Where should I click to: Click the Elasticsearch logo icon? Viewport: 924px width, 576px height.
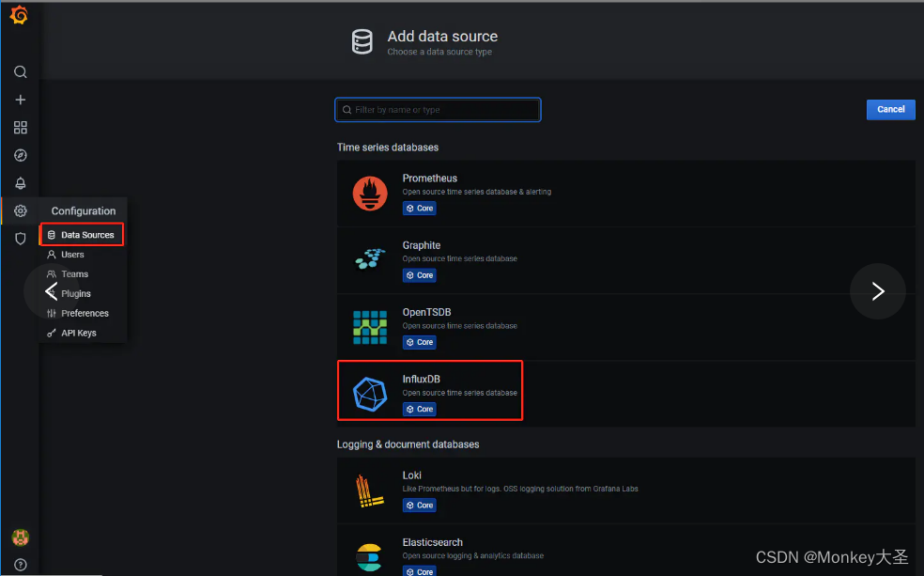369,557
